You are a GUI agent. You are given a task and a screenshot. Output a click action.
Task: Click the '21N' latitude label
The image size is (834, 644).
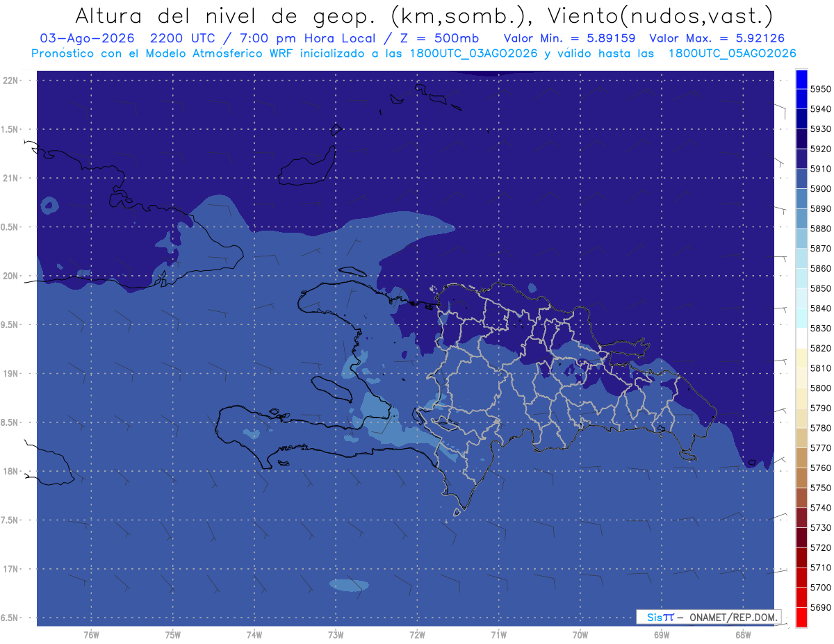click(x=12, y=179)
